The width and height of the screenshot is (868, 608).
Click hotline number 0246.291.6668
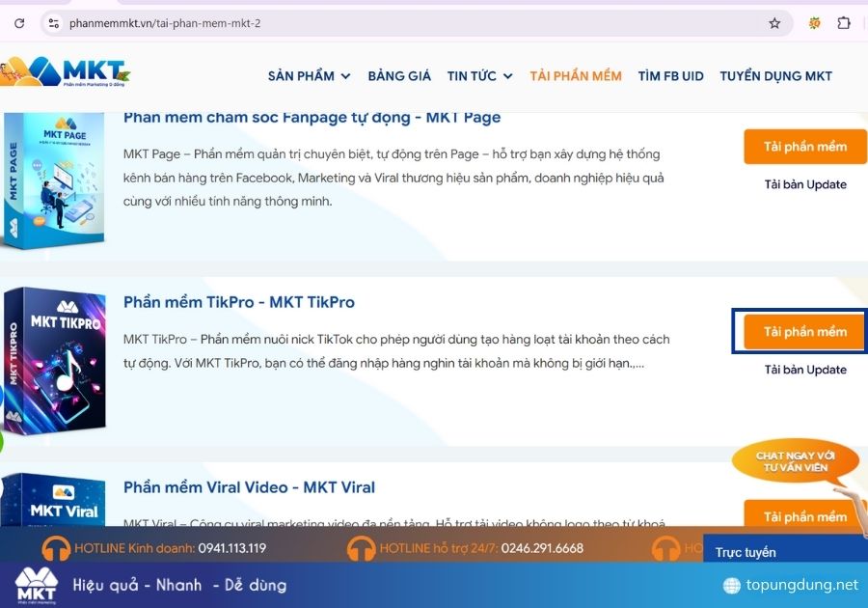click(542, 548)
